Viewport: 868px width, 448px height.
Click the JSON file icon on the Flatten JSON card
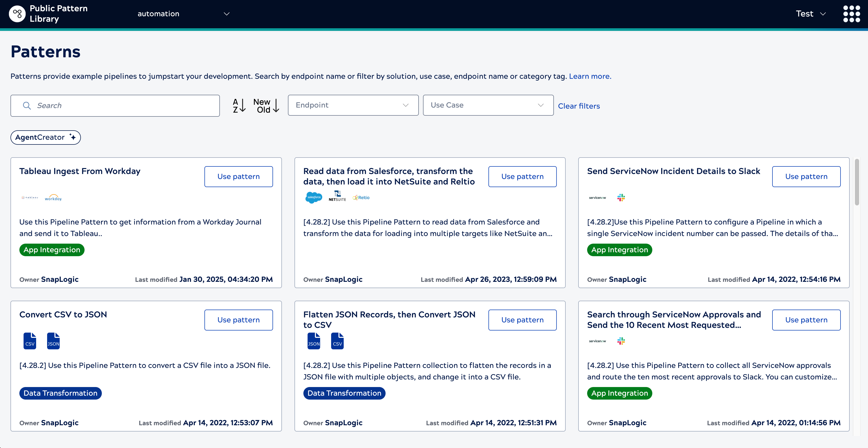tap(314, 340)
